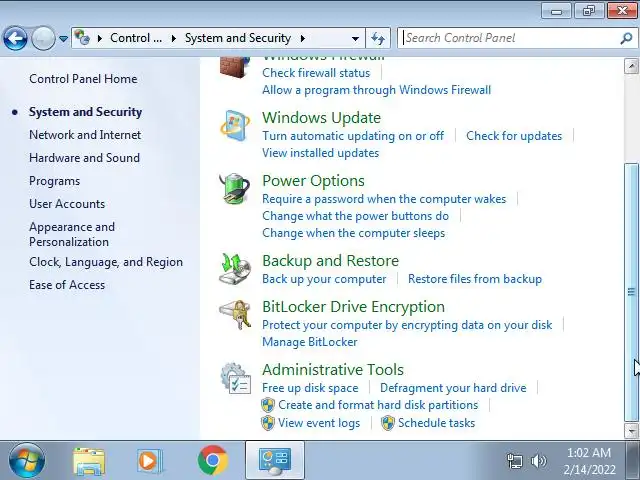Open the volume speaker icon in tray
The image size is (640, 480).
point(539,461)
